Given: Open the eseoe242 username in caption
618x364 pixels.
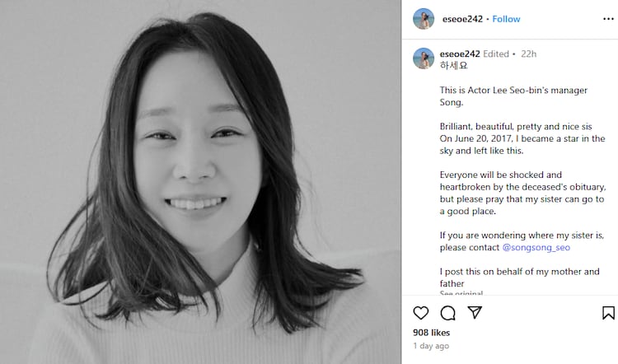Looking at the screenshot, I should (x=460, y=54).
